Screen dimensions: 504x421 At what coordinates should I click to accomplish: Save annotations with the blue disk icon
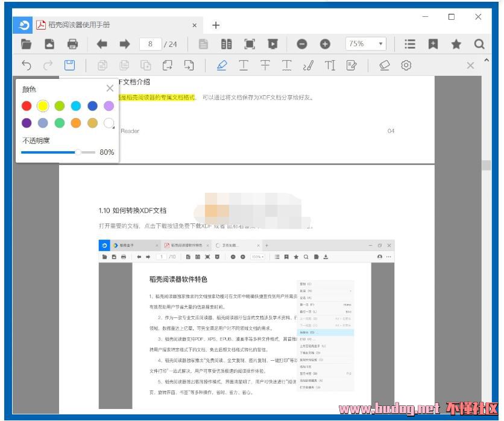tap(69, 65)
